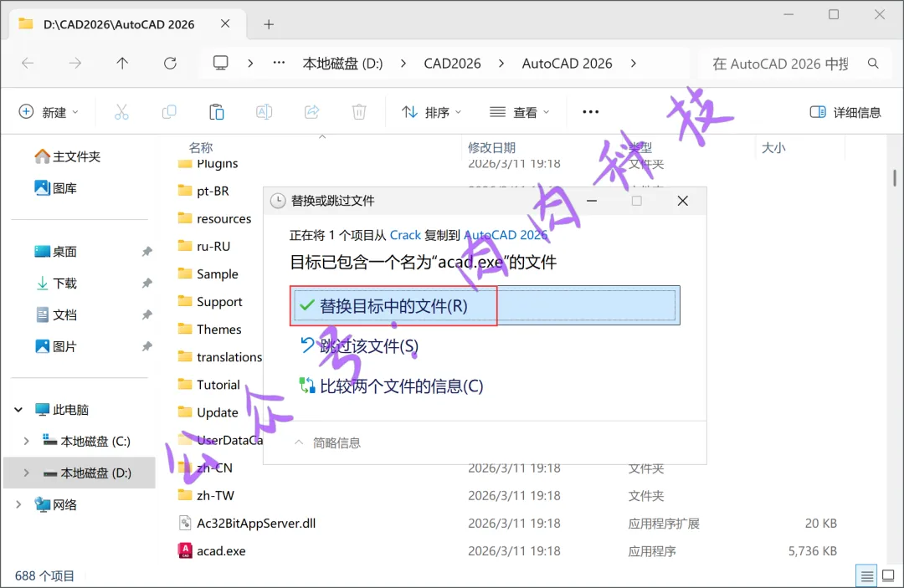Collapse dialog details via 简略信息
Viewport: 904px width, 588px height.
point(327,442)
